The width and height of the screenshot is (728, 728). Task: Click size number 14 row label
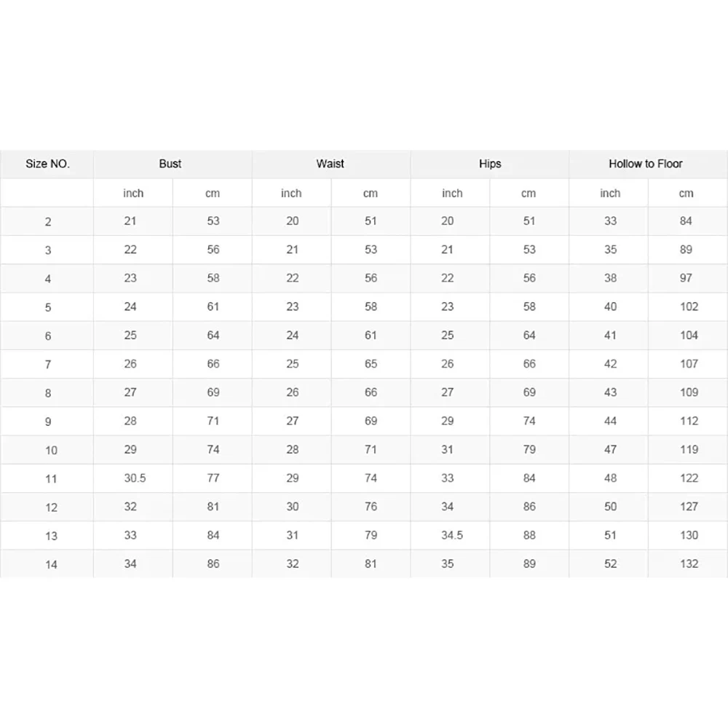pos(51,564)
